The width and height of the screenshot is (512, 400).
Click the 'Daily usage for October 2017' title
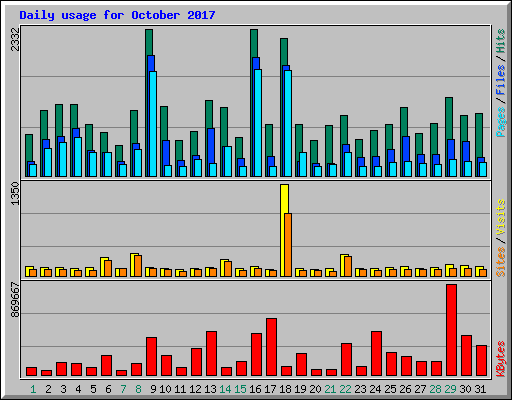[117, 15]
